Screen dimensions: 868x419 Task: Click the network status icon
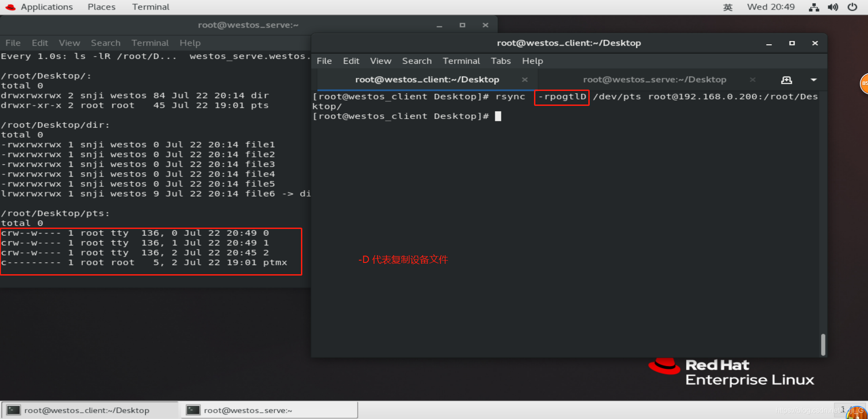(814, 7)
